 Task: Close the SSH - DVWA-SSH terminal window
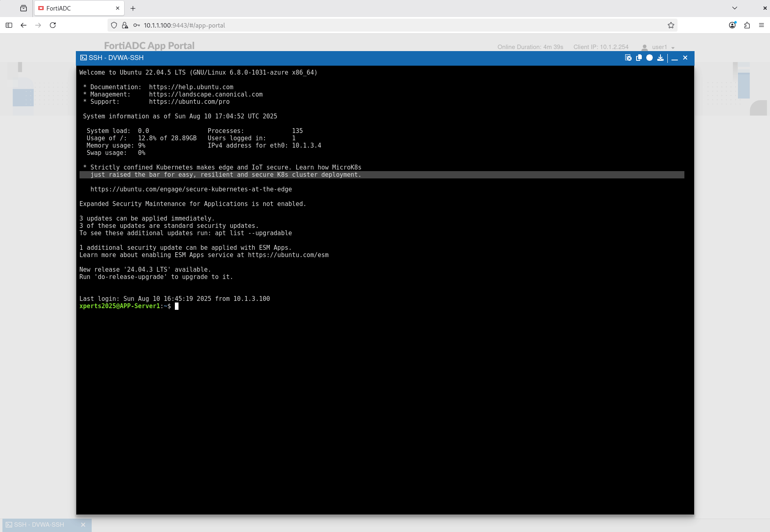[x=685, y=58]
